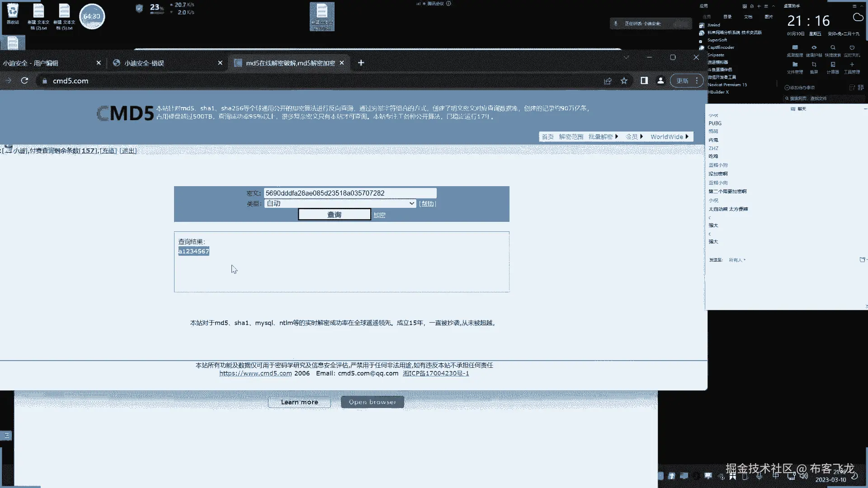Expand the WorldWide language menu
868x488 pixels.
(x=669, y=136)
